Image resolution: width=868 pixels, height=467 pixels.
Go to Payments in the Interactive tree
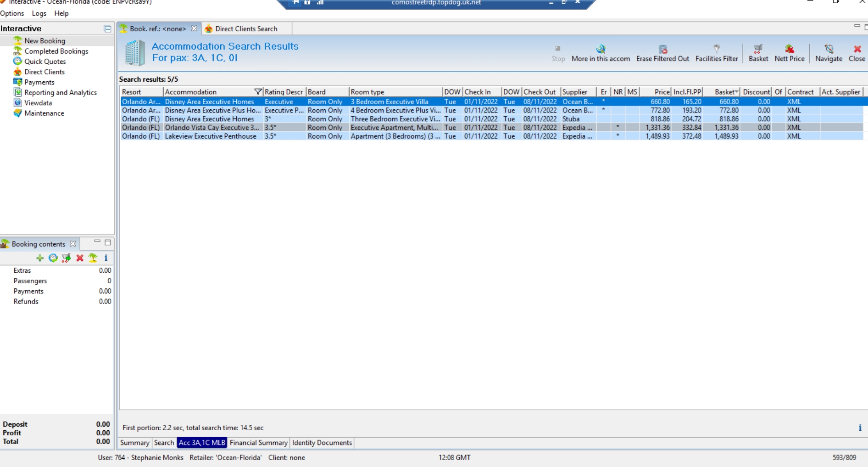[39, 82]
